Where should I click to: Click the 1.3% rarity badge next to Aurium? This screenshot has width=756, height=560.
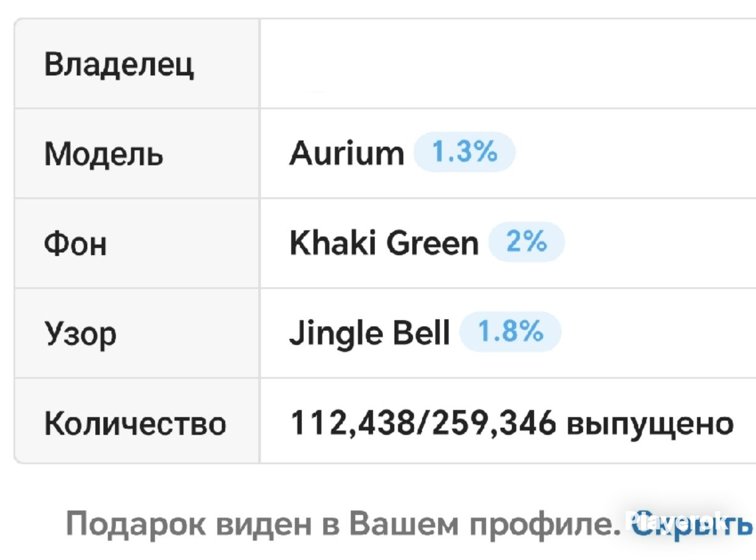(464, 152)
